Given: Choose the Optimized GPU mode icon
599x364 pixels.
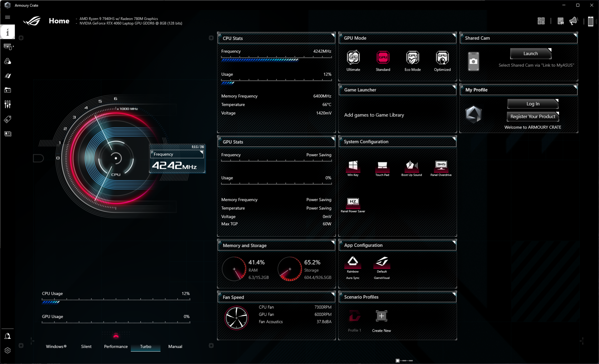Looking at the screenshot, I should (x=442, y=58).
